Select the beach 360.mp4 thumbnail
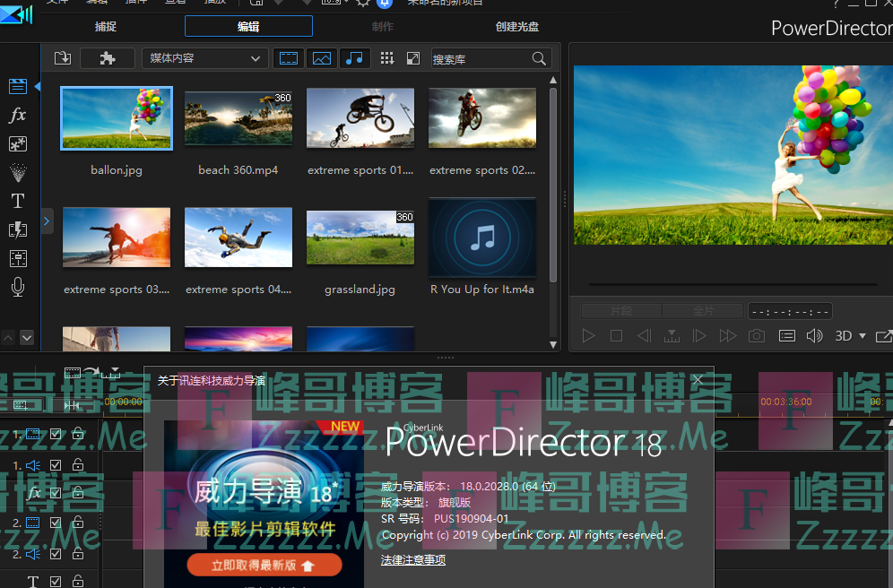893x588 pixels. pyautogui.click(x=238, y=118)
